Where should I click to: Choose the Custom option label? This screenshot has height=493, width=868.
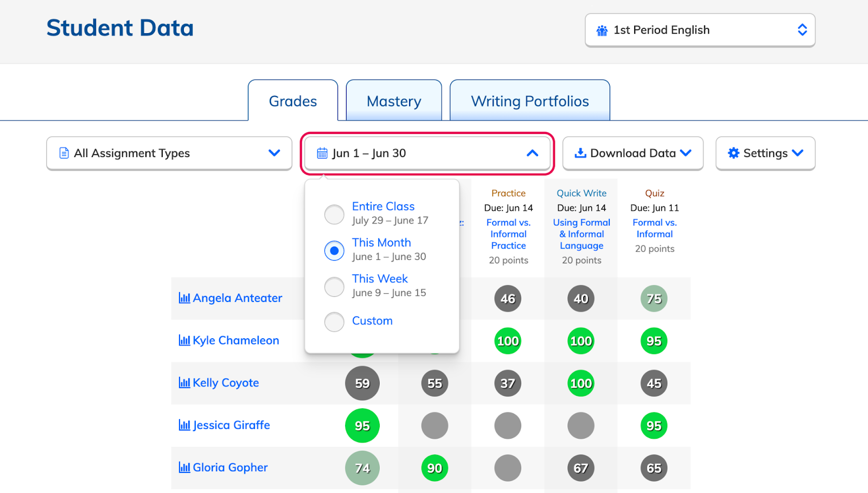372,321
